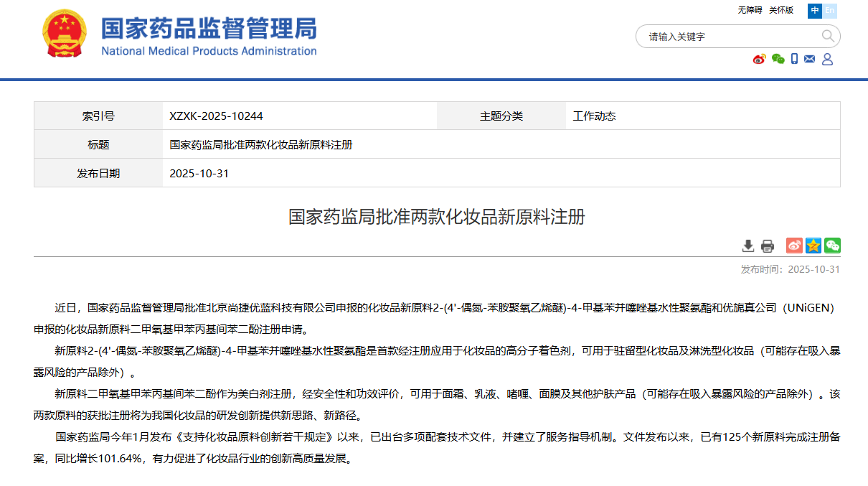Screen dimensions: 868x486
Task: Open the 工作动态 topic category
Action: tap(594, 116)
